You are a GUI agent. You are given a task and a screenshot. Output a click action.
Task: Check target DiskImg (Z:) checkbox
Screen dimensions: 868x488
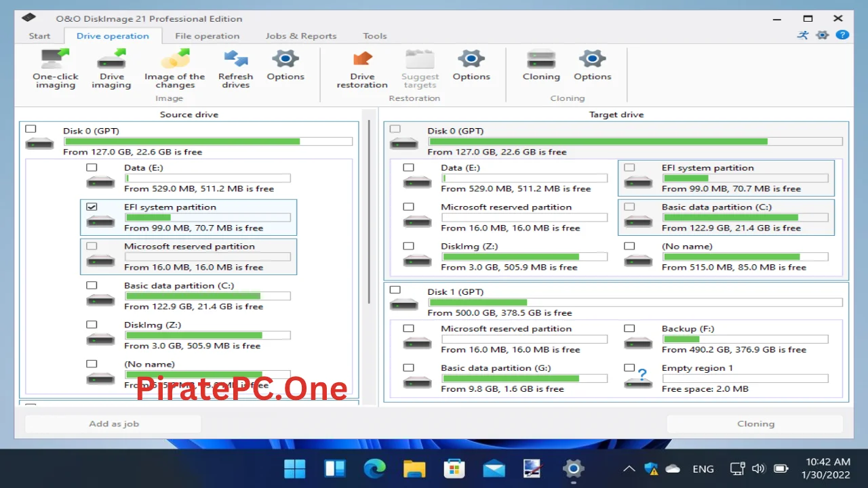pos(408,246)
